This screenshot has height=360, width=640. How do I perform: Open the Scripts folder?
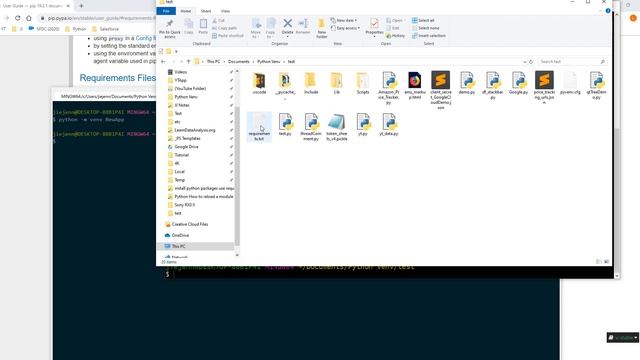[362, 83]
